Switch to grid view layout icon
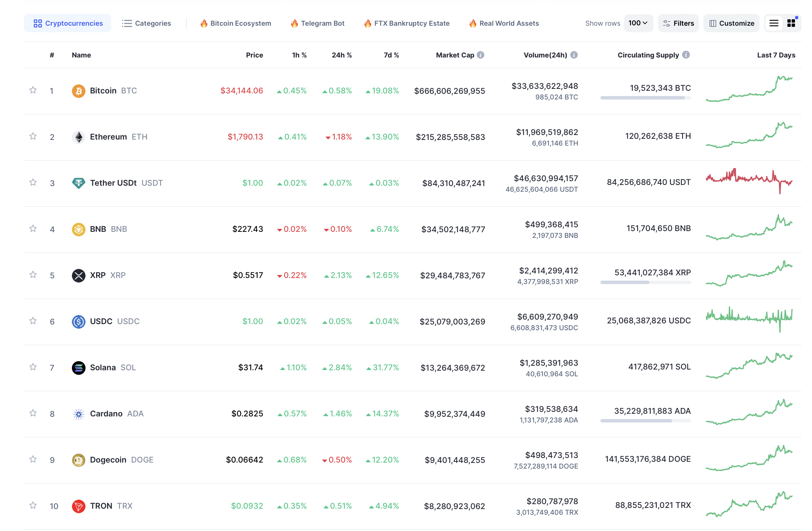This screenshot has width=812, height=531. click(791, 23)
